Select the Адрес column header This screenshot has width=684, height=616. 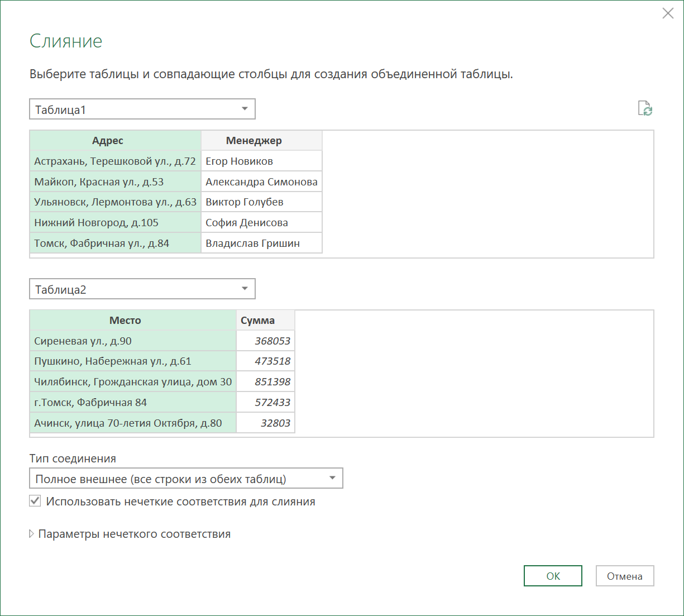coord(115,140)
